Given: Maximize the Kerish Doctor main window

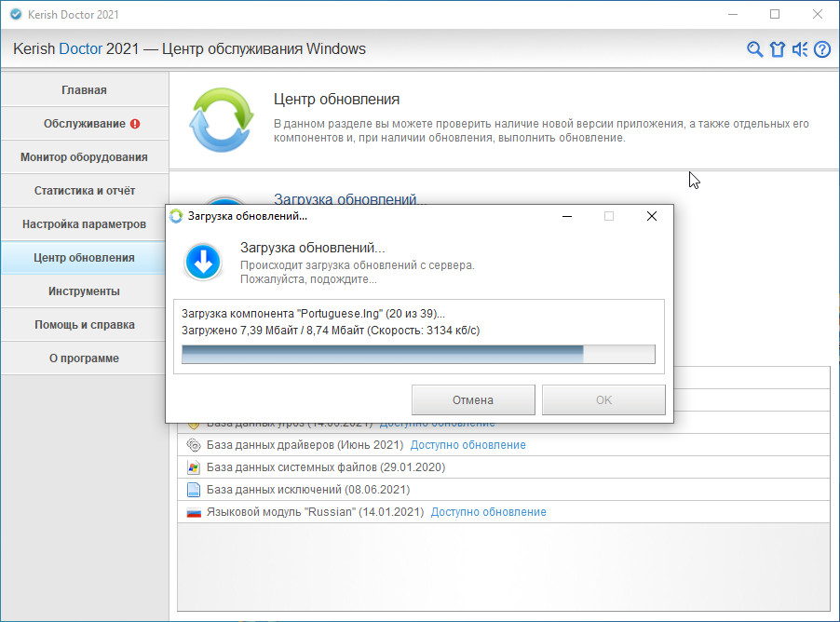Looking at the screenshot, I should coord(775,15).
